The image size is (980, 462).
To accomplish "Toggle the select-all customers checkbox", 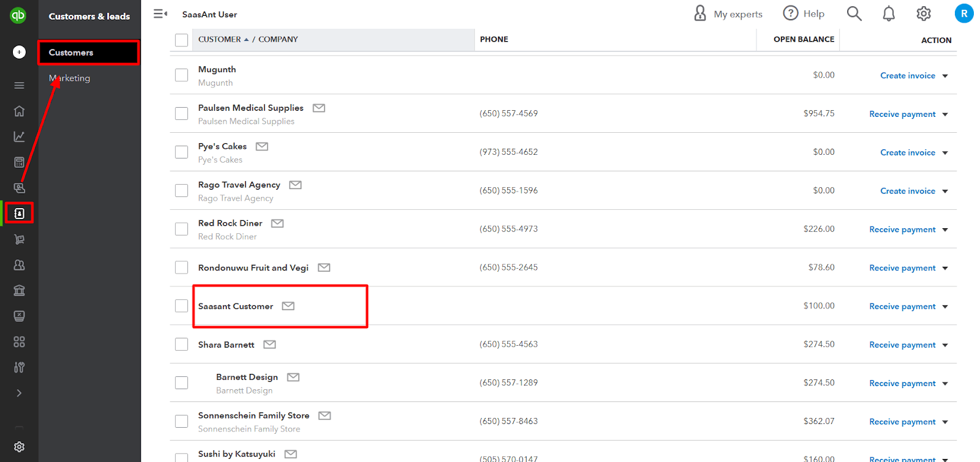I will tap(181, 40).
